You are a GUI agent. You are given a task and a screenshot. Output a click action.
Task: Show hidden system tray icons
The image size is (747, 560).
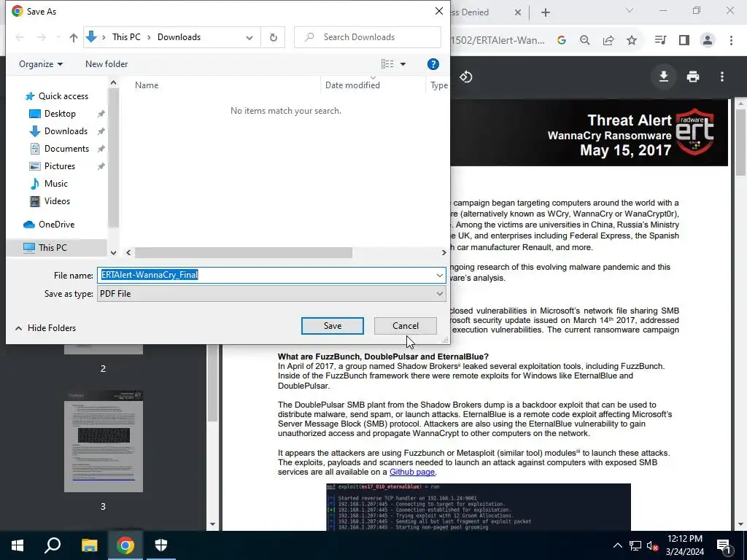click(617, 545)
